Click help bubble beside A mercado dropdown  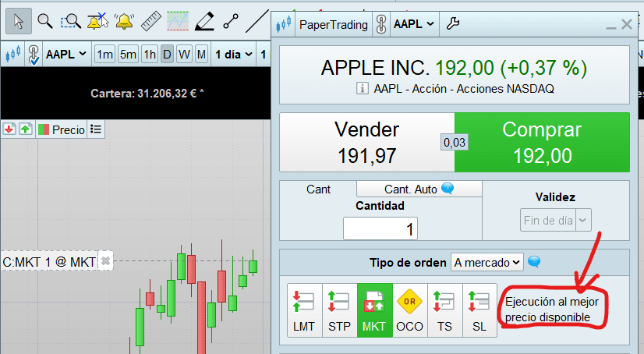[534, 261]
